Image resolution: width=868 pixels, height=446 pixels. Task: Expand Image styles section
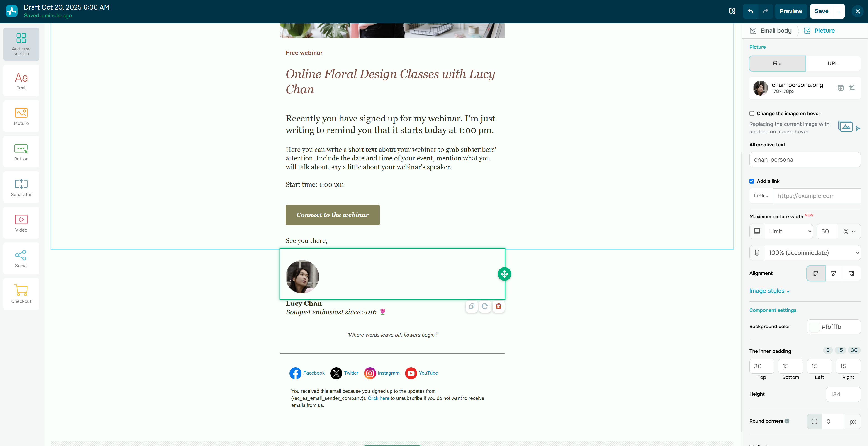click(x=769, y=291)
